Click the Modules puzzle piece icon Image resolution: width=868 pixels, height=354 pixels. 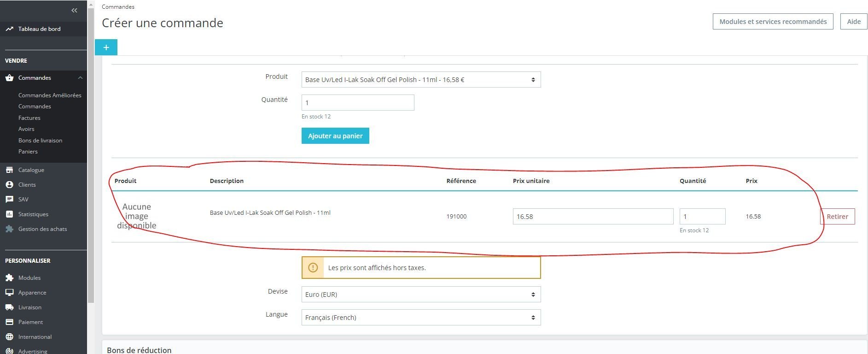pyautogui.click(x=10, y=278)
